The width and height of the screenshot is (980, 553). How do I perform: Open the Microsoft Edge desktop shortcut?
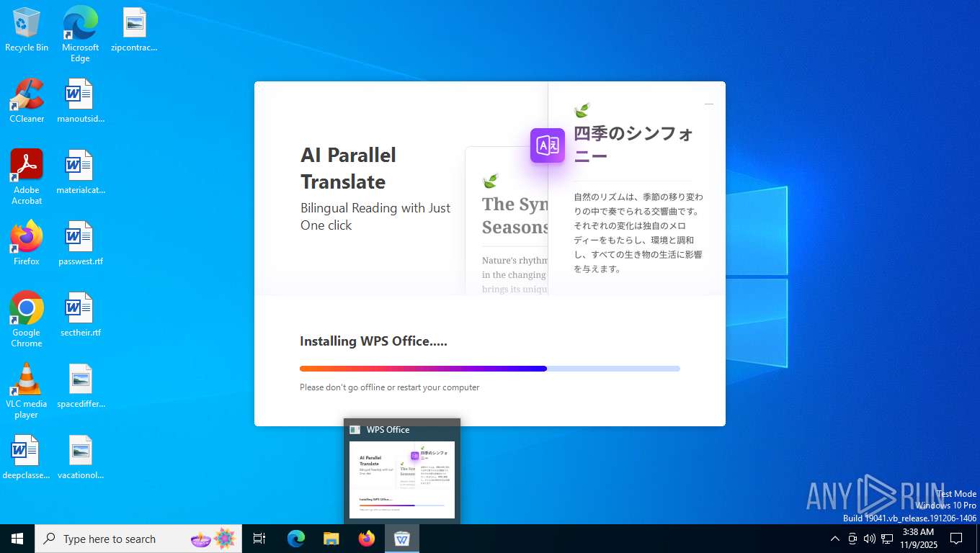[80, 34]
